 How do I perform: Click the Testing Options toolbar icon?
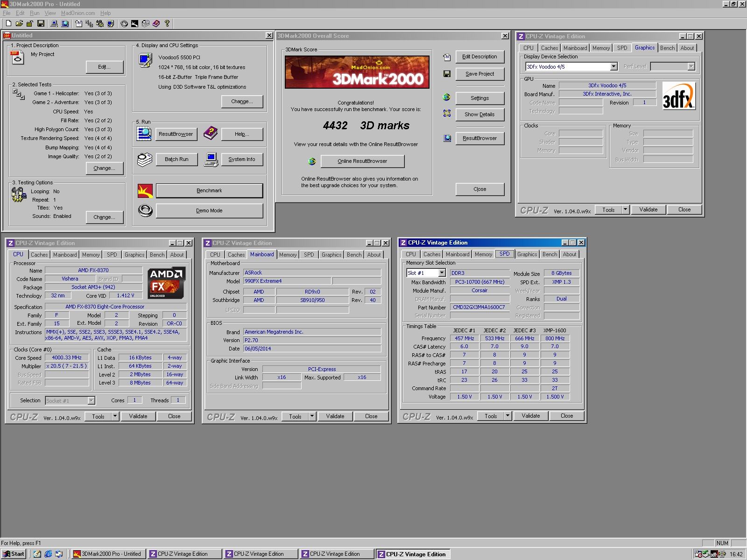coord(100,23)
